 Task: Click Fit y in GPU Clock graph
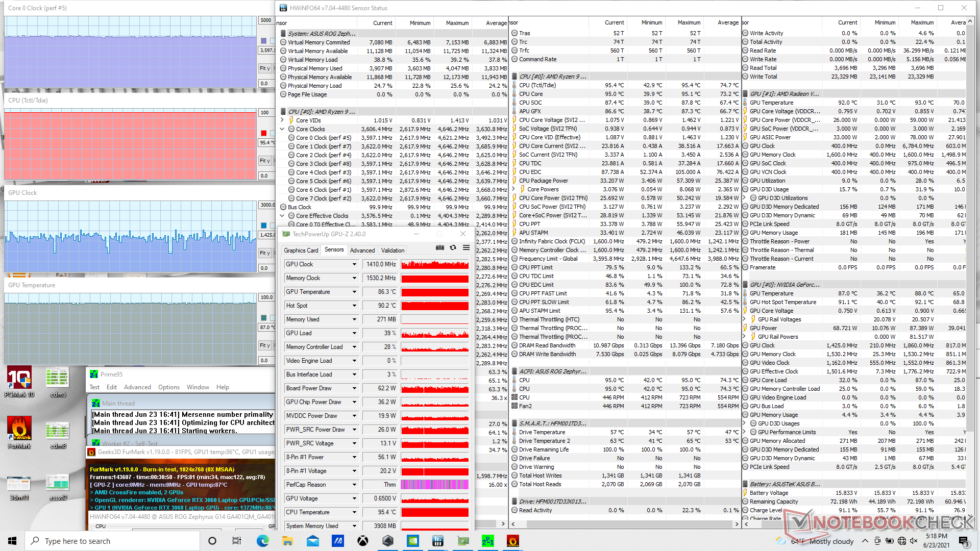pos(265,253)
